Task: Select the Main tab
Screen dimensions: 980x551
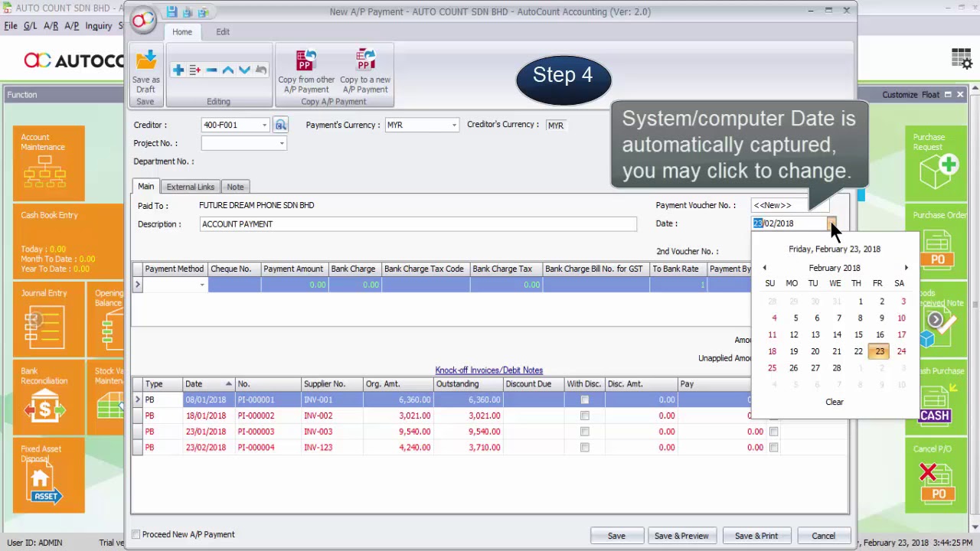Action: point(145,187)
